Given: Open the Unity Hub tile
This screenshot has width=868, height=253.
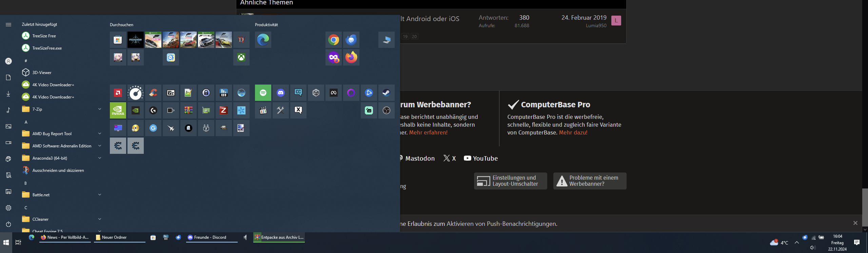Looking at the screenshot, I should pyautogui.click(x=316, y=93).
